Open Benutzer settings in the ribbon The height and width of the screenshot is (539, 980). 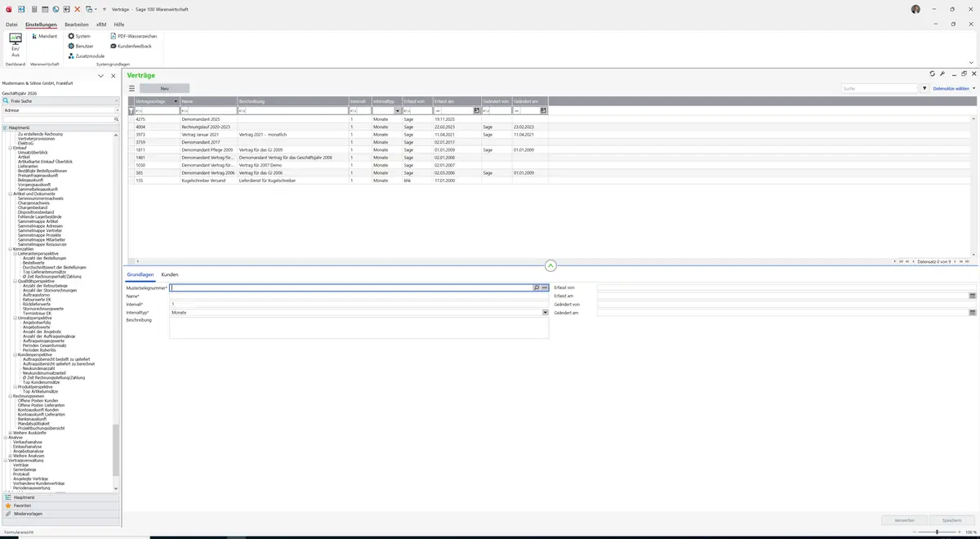pos(80,47)
